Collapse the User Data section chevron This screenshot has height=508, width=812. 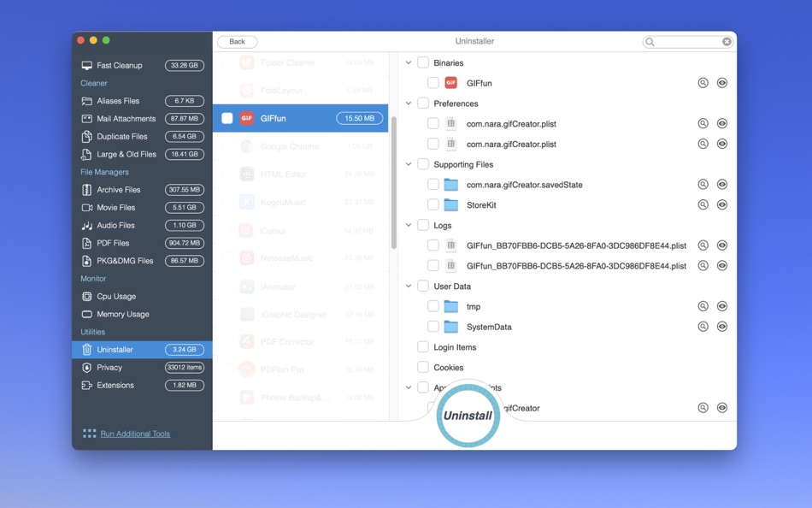point(409,286)
